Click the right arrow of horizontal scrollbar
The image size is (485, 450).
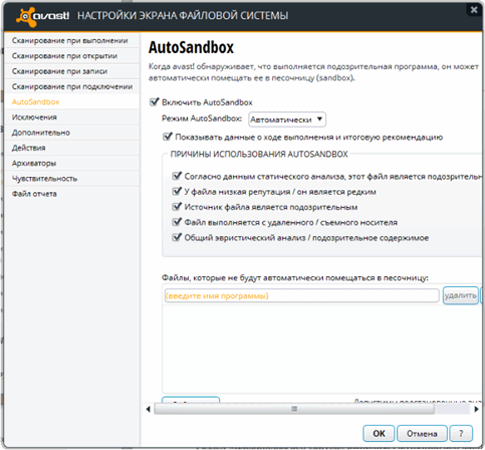point(477,409)
